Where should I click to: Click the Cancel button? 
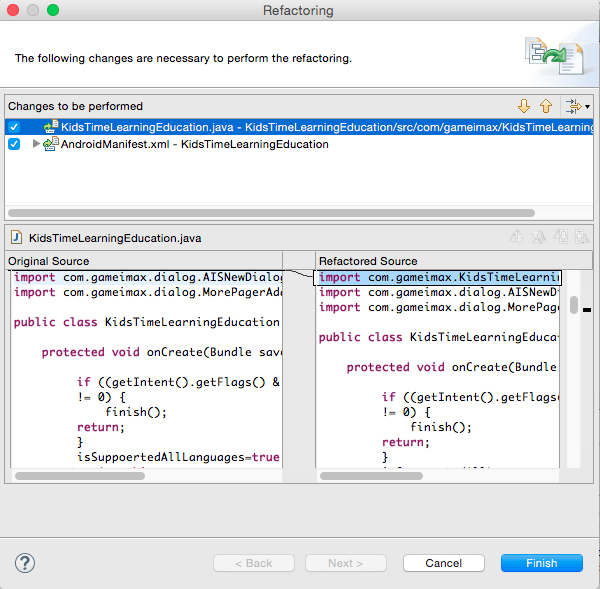443,563
